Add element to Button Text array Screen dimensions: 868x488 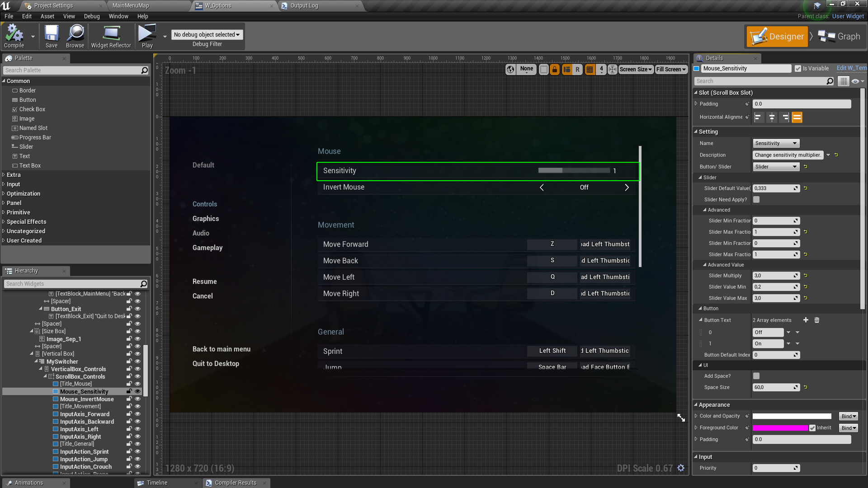pyautogui.click(x=806, y=320)
